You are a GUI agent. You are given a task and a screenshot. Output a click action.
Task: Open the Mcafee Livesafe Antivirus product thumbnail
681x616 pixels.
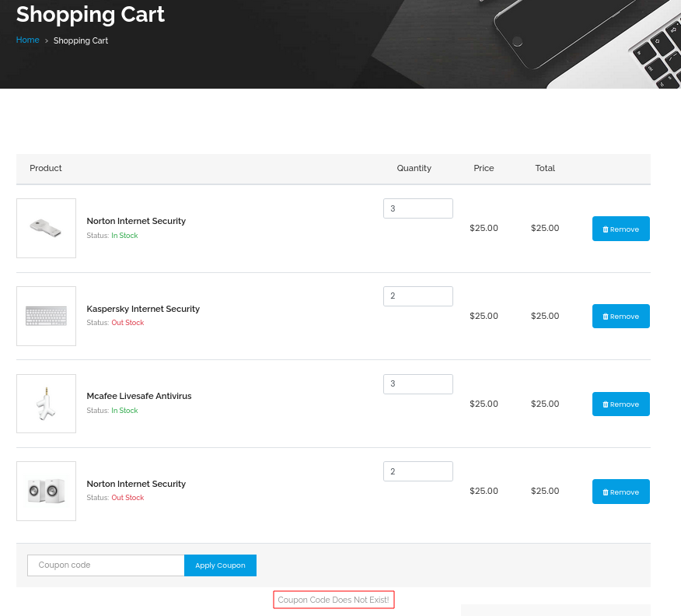click(46, 404)
